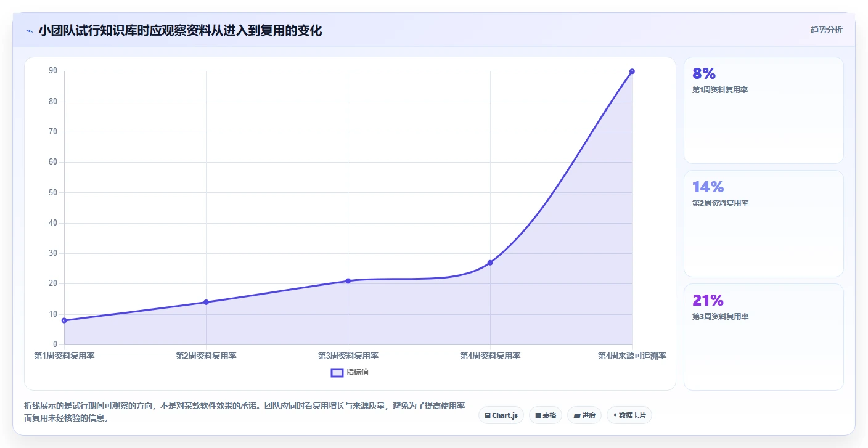
Task: Click the data point for 第4周资料复用率
Action: click(490, 263)
